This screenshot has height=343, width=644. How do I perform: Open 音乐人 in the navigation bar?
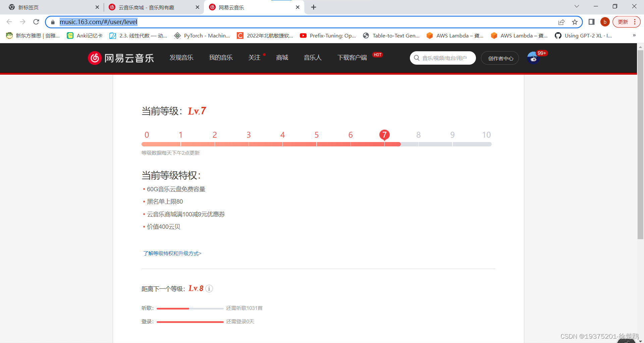313,58
